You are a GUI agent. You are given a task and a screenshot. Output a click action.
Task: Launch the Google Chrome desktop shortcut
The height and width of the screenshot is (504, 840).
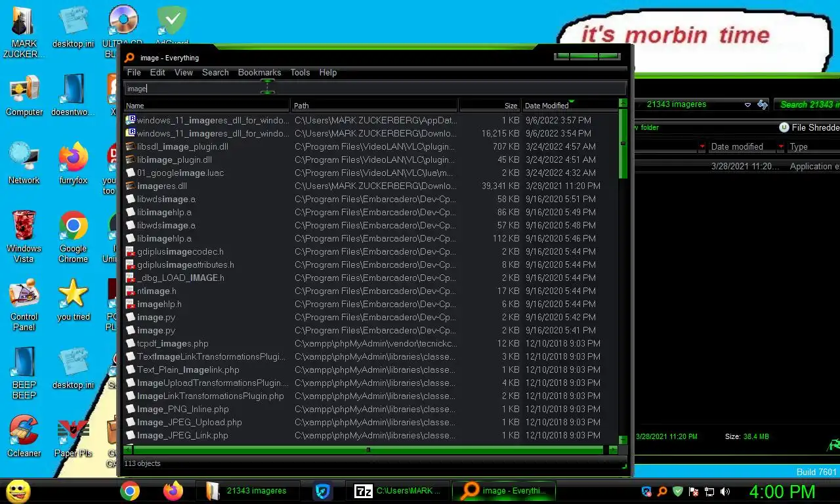[x=73, y=237]
